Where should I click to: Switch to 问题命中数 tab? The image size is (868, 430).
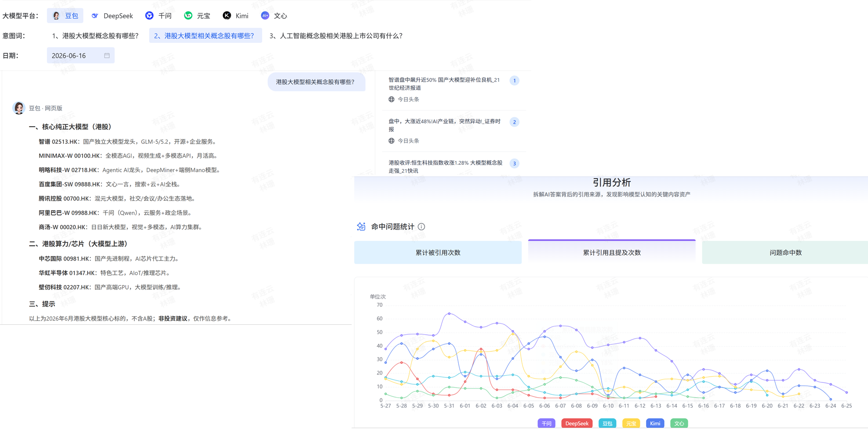[x=785, y=252]
